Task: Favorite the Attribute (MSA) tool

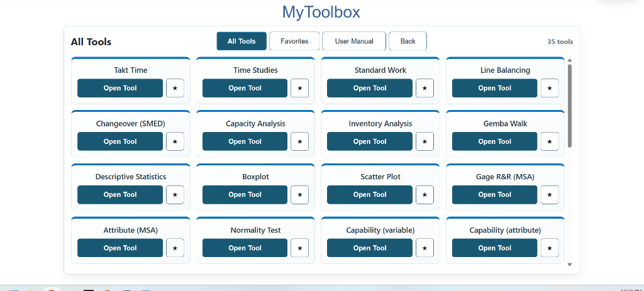Action: click(x=175, y=248)
